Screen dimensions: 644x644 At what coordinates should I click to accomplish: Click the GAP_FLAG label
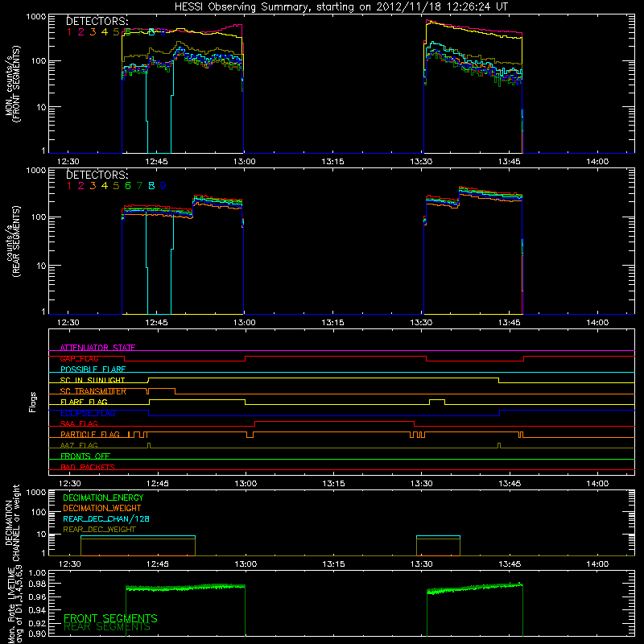(79, 358)
